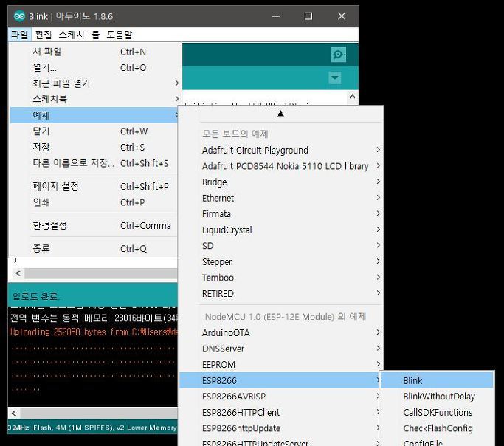Expand DNSServer examples
Image resolution: width=504 pixels, height=446 pixels.
[x=281, y=349]
